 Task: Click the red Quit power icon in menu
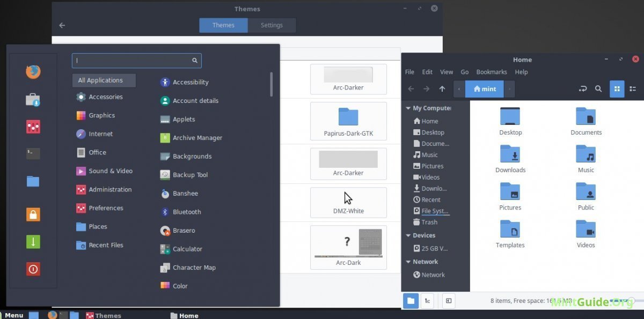click(x=33, y=269)
